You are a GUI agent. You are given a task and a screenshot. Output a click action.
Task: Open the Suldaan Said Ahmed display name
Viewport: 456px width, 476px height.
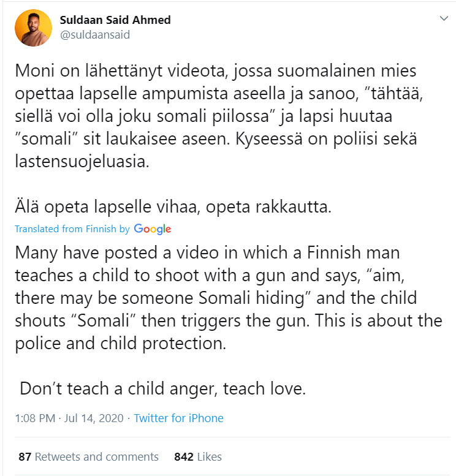[115, 20]
